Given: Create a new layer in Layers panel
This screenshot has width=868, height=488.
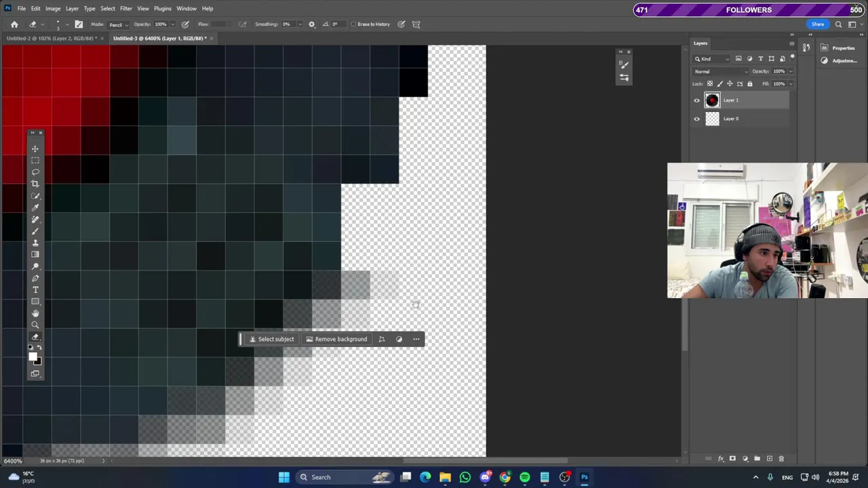Looking at the screenshot, I should (769, 459).
